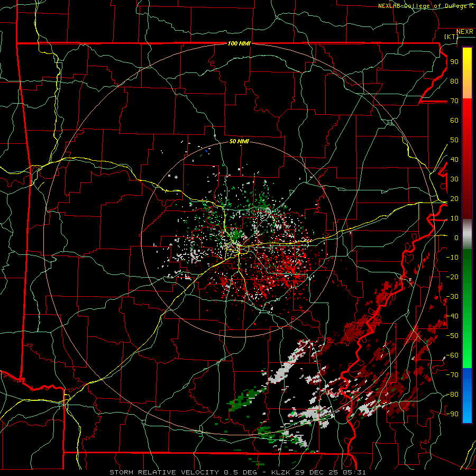Screen dimensions: 476x476
Task: Click the Storm Relative Velocity caption at the bottom
Action: coord(237,472)
